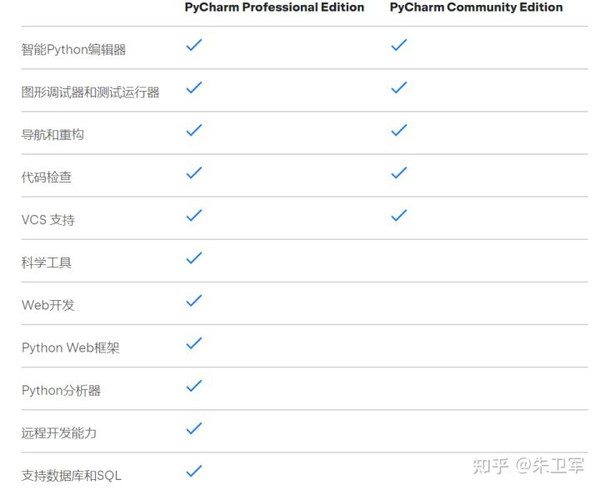Click Professional checkmark for Web开发
This screenshot has width=600, height=490.
pos(194,300)
